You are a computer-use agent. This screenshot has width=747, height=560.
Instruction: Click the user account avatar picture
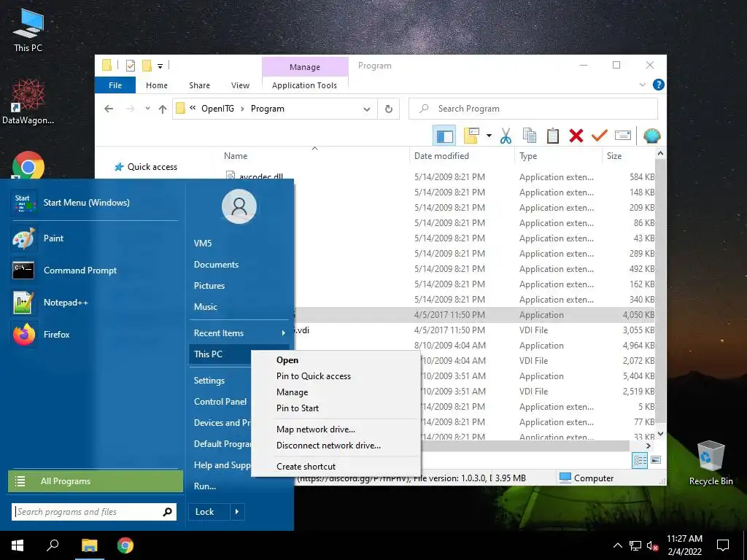(x=239, y=206)
